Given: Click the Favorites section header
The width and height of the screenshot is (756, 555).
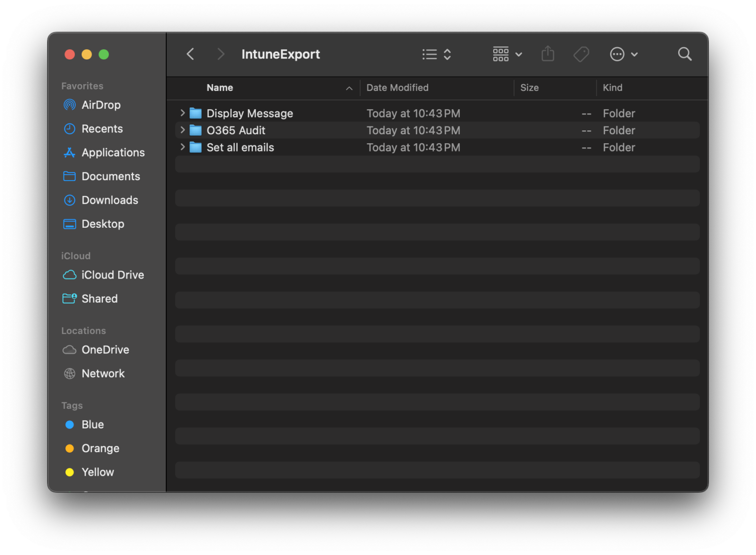Looking at the screenshot, I should click(82, 86).
